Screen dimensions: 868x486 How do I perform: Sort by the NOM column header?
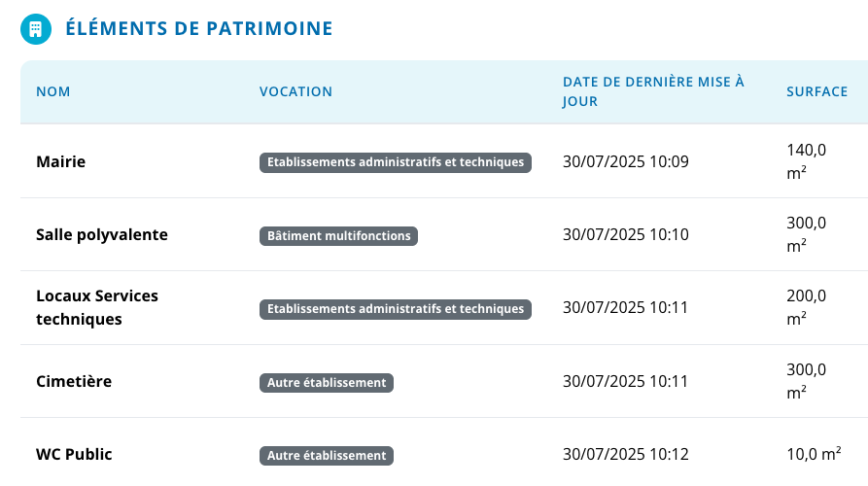[53, 91]
